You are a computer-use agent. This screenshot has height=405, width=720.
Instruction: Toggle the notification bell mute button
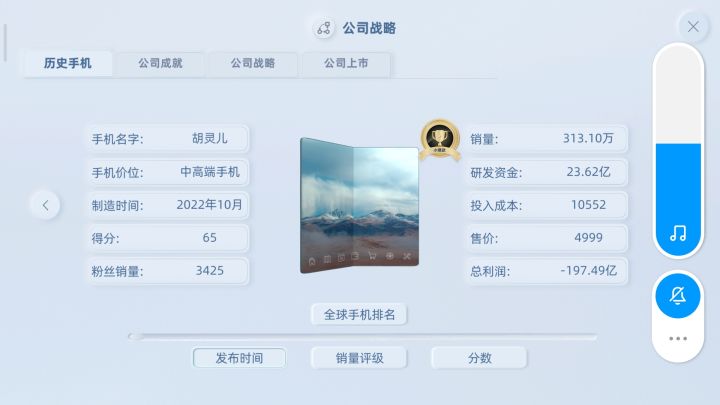click(678, 296)
